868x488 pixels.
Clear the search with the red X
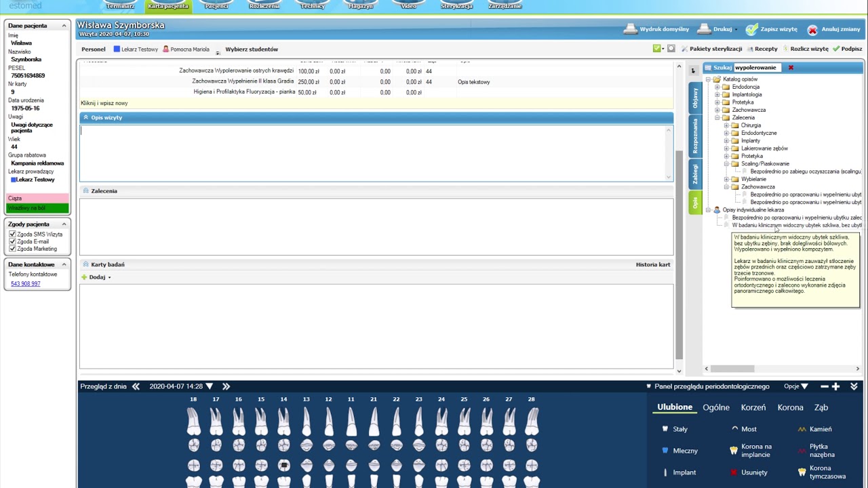[791, 68]
